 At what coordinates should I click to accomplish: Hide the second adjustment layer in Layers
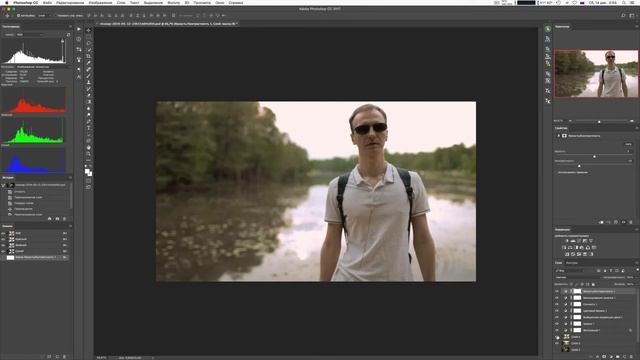[x=557, y=298]
